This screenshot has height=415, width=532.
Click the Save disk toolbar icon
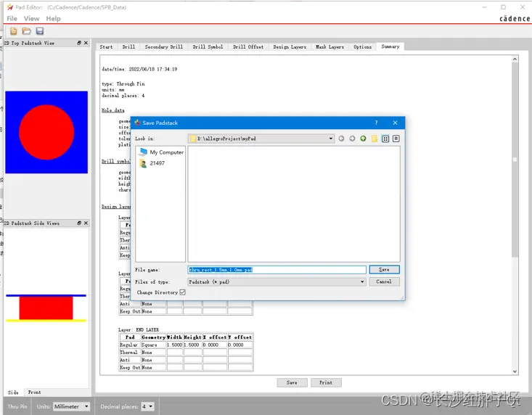click(x=40, y=31)
